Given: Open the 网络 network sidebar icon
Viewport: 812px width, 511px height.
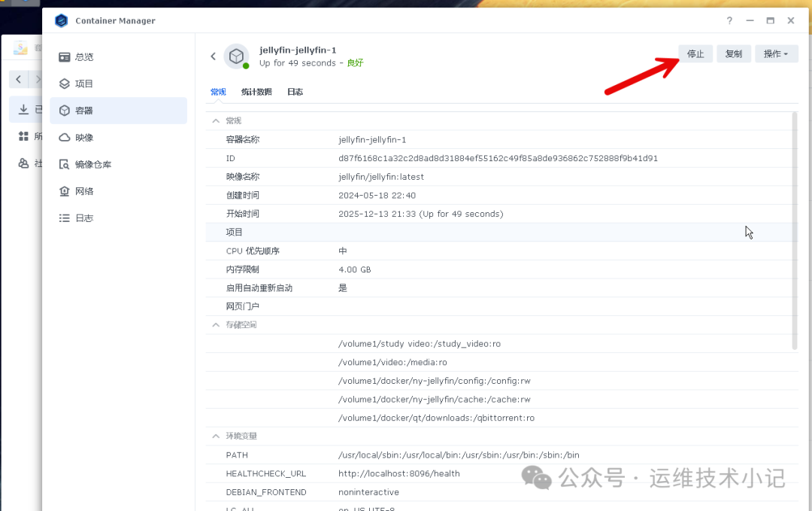Looking at the screenshot, I should point(64,191).
